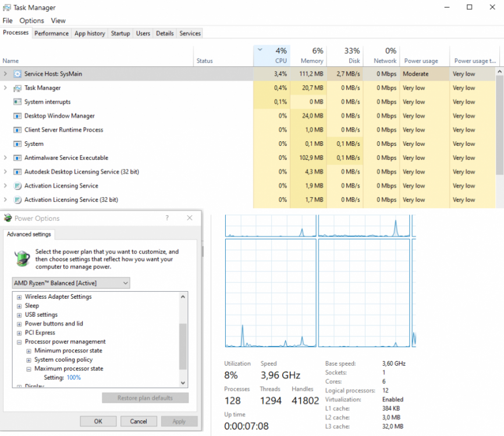
Task: Switch to the App history tab
Action: (90, 33)
